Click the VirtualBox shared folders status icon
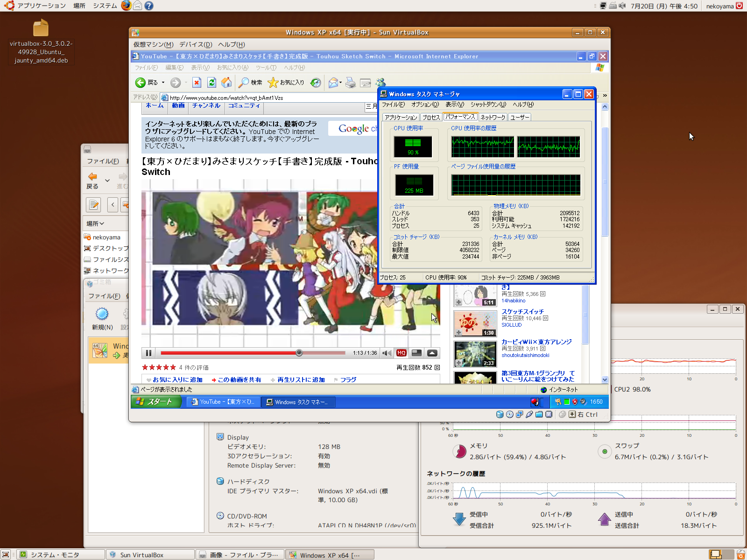747x560 pixels. (539, 414)
